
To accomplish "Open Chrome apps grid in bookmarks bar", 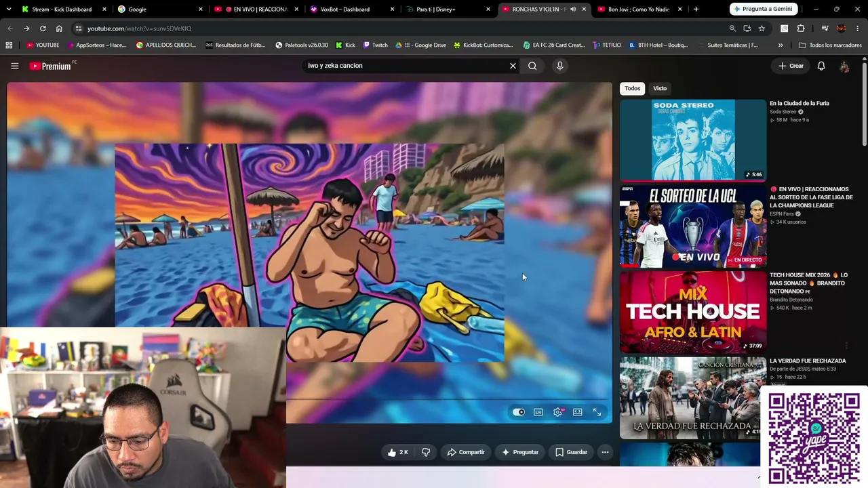I will pos(9,45).
